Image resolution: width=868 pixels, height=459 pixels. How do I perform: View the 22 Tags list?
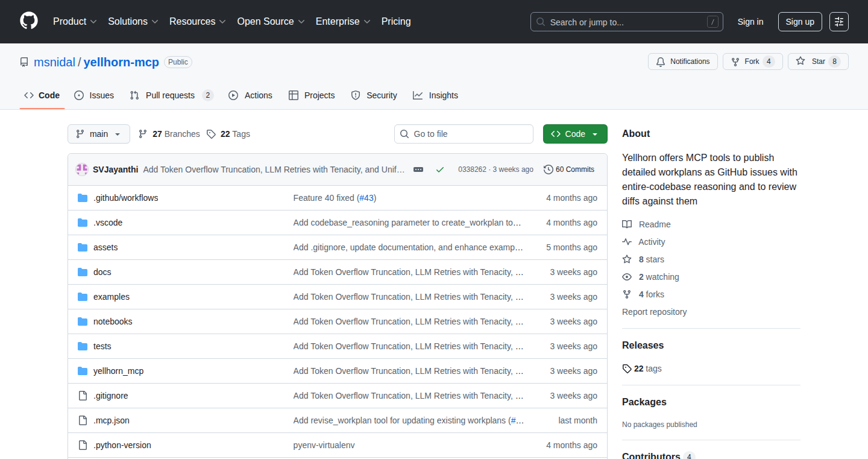(228, 134)
